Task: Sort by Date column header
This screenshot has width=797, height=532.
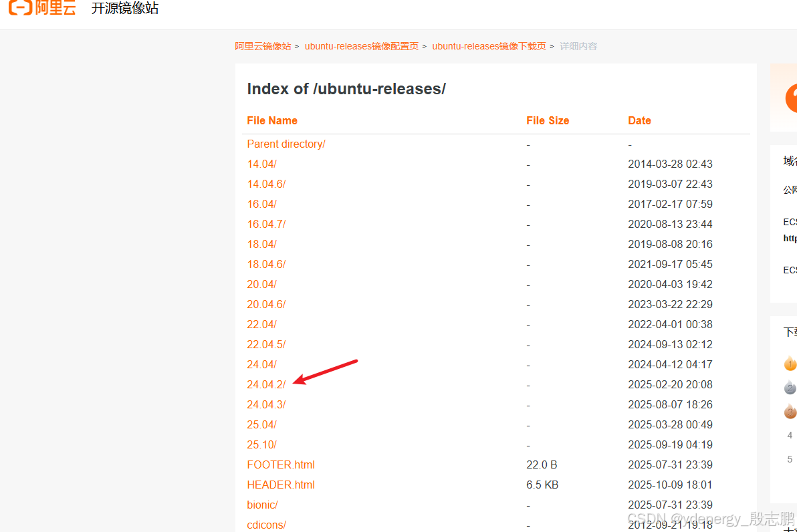Action: [x=639, y=120]
